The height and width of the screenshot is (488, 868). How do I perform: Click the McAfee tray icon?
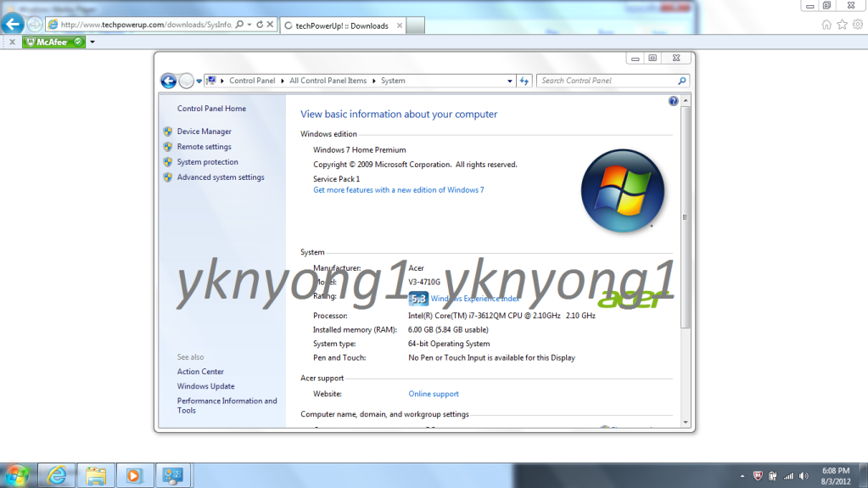[x=758, y=476]
